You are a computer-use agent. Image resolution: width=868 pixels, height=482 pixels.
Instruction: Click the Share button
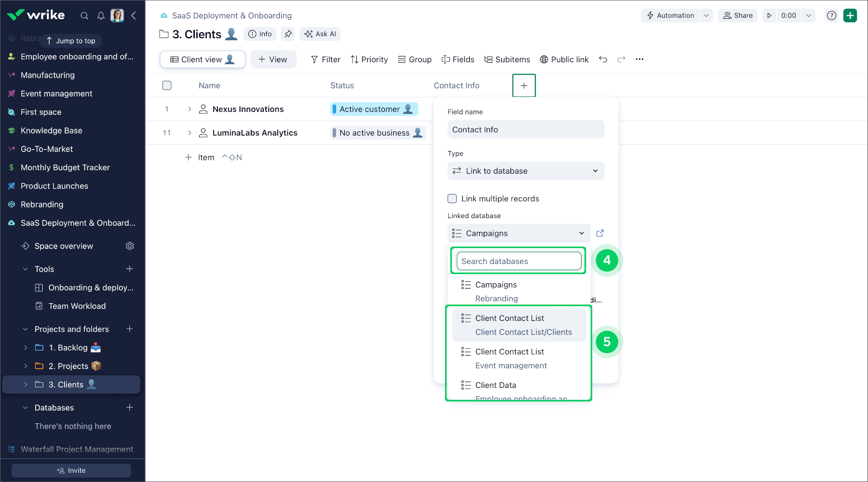(x=737, y=15)
